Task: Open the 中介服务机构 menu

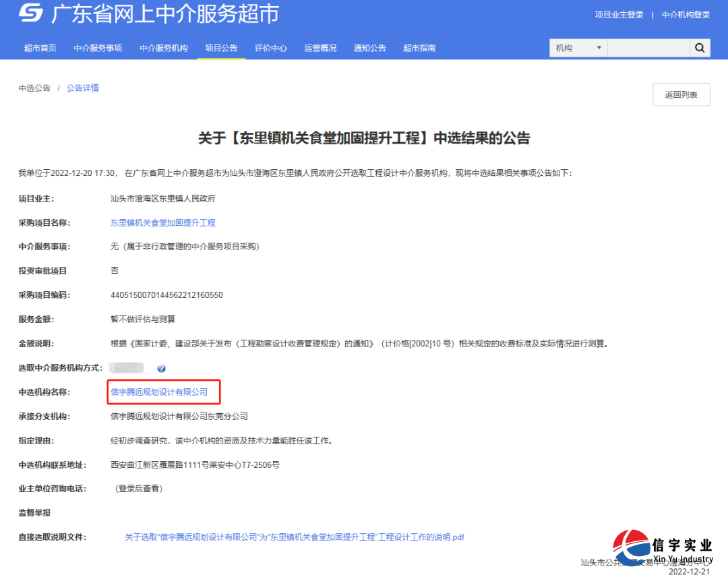Action: tap(164, 48)
